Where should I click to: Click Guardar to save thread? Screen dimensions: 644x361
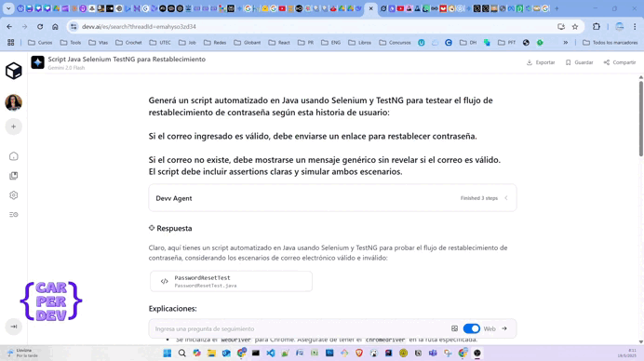coord(579,62)
